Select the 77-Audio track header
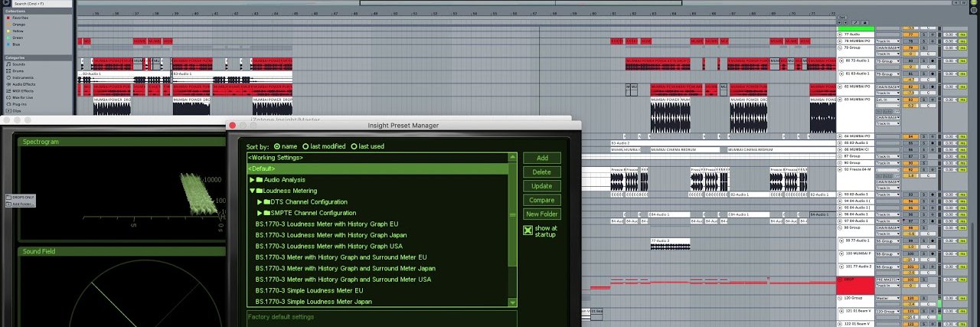 pyautogui.click(x=856, y=34)
